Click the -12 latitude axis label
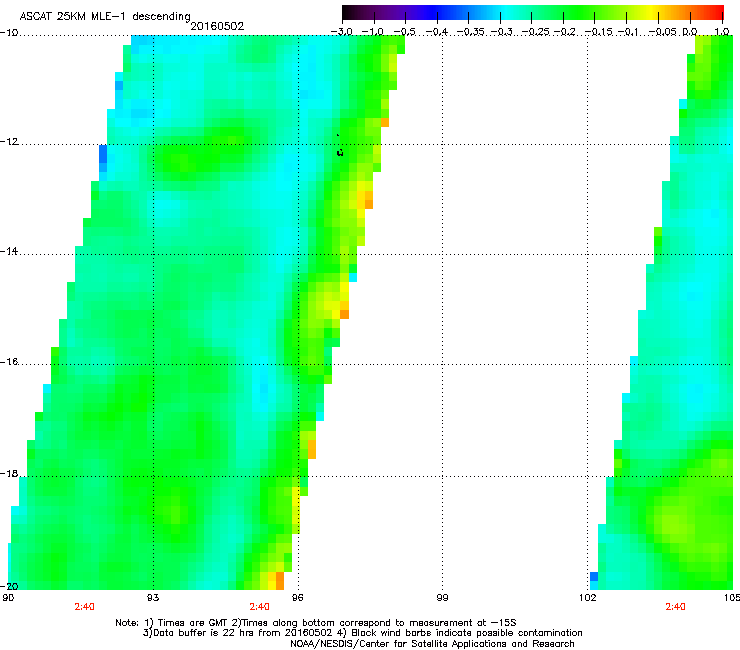 (9, 142)
